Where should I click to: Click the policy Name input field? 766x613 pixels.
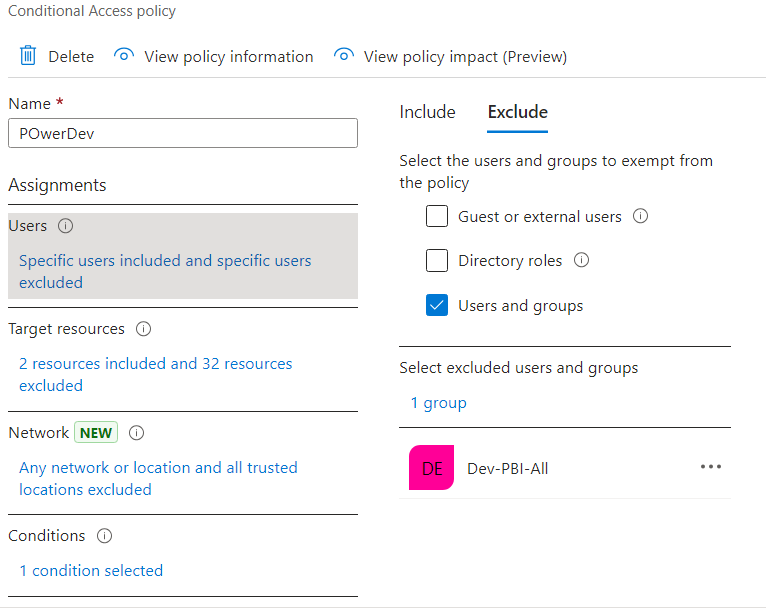point(183,133)
